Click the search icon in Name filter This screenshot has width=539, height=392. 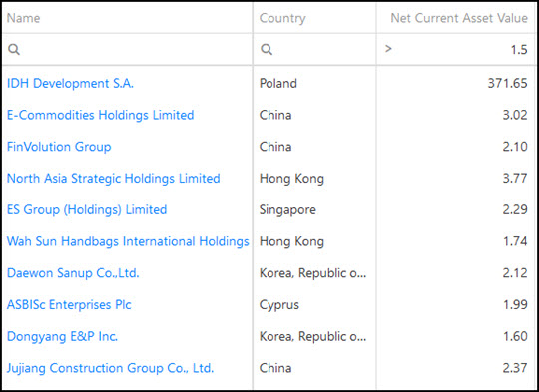click(14, 49)
